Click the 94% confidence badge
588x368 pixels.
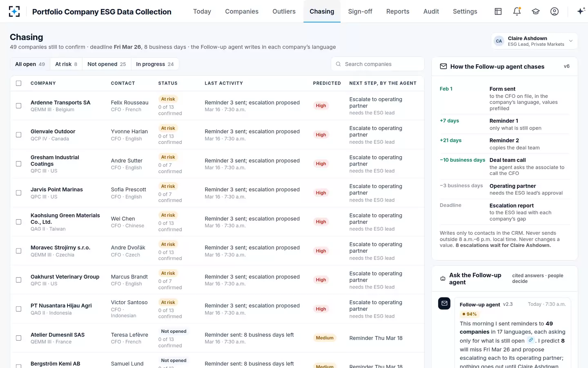coord(470,314)
